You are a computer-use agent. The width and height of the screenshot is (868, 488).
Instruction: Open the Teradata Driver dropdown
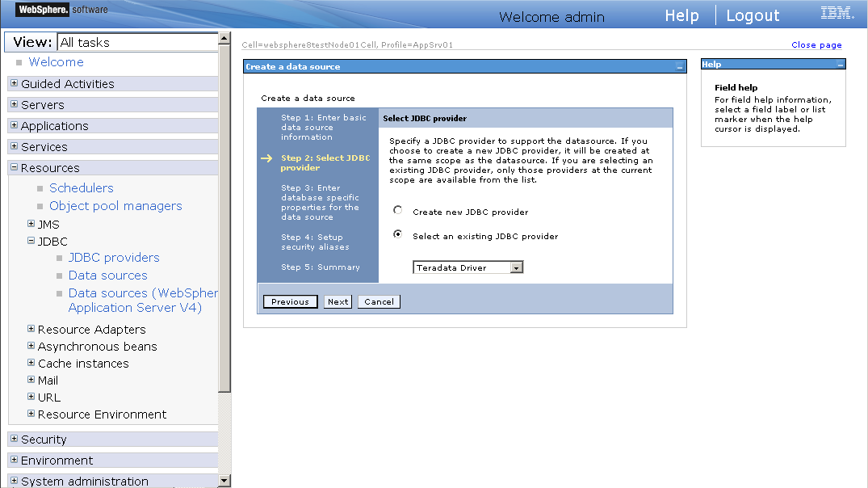tap(517, 267)
